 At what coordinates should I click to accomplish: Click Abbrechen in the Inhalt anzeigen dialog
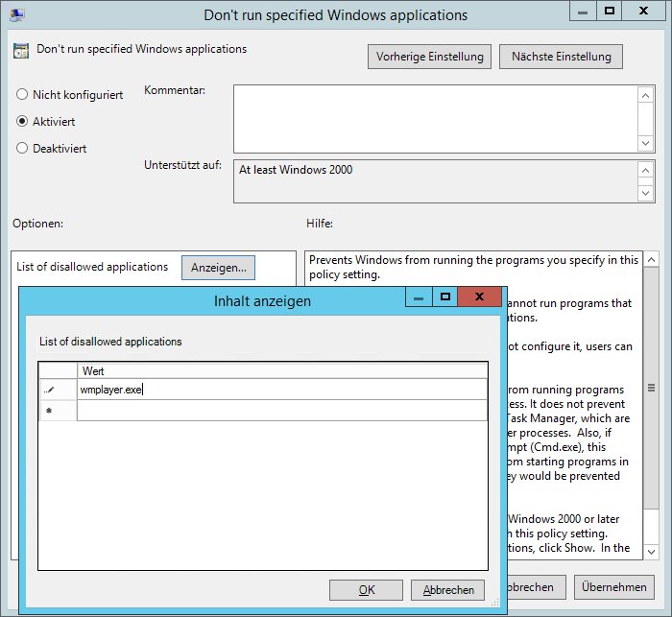[447, 590]
